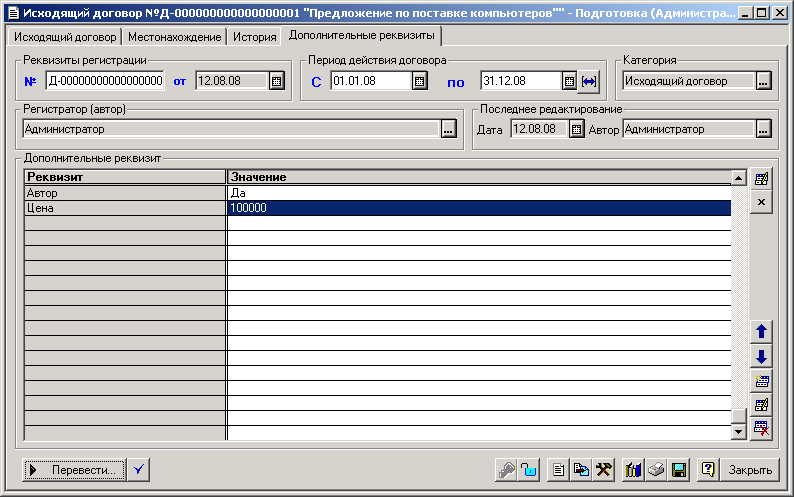Click the checkmark icon beside Перевести
The image size is (794, 497).
(139, 470)
